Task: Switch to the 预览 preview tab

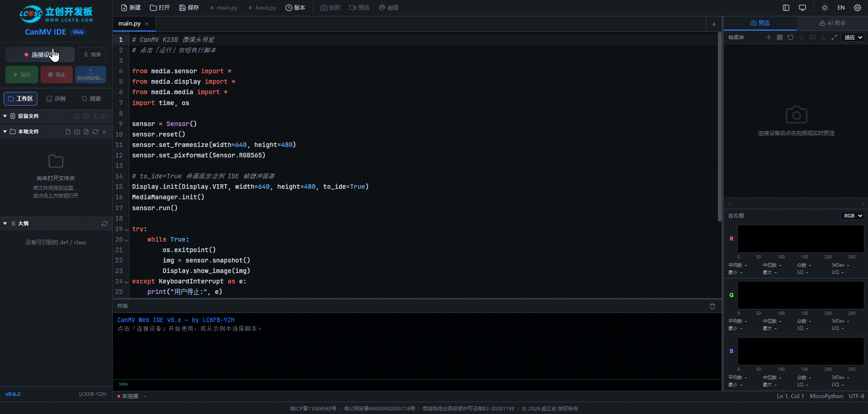Action: click(x=760, y=23)
